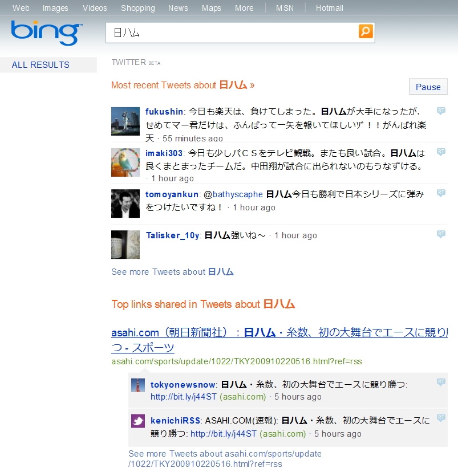Retweet icon beside fukushin's tweet

click(x=441, y=111)
